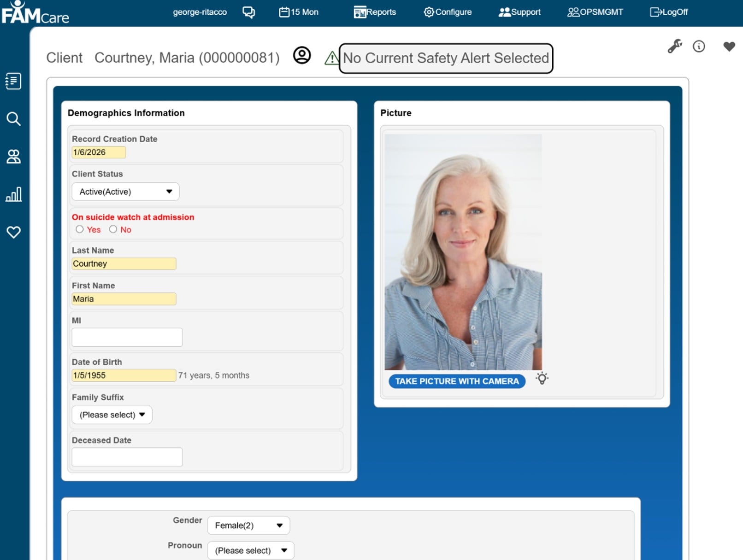Click the bar chart sidebar icon

pyautogui.click(x=13, y=194)
